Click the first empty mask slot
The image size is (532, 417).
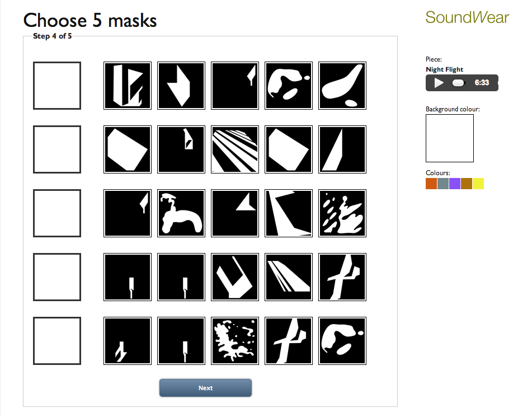pyautogui.click(x=57, y=86)
